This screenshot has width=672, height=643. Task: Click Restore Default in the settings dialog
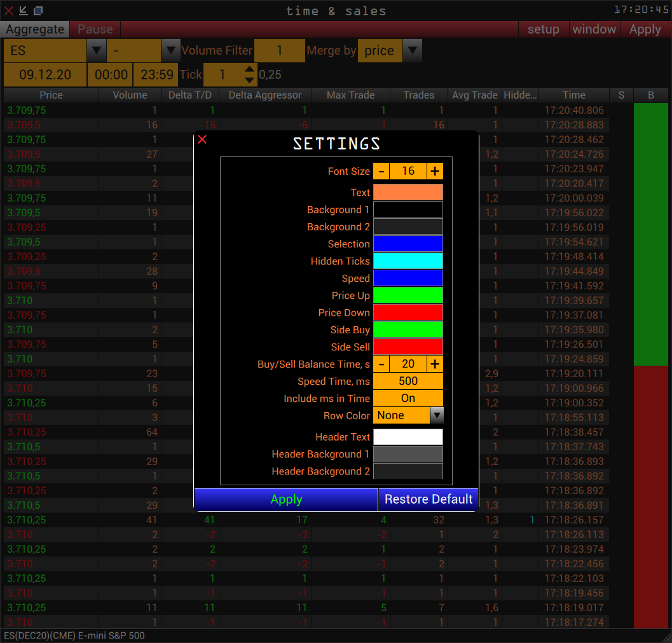[x=428, y=499]
